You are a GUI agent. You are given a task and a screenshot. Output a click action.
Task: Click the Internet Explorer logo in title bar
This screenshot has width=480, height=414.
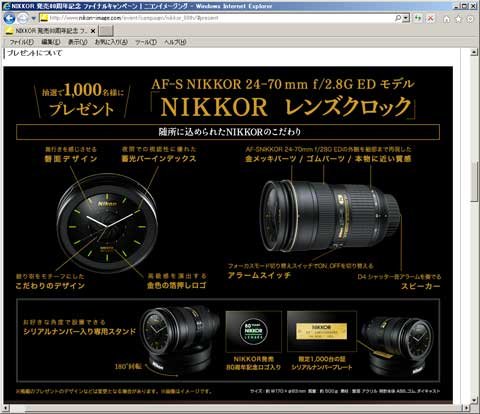pyautogui.click(x=6, y=6)
